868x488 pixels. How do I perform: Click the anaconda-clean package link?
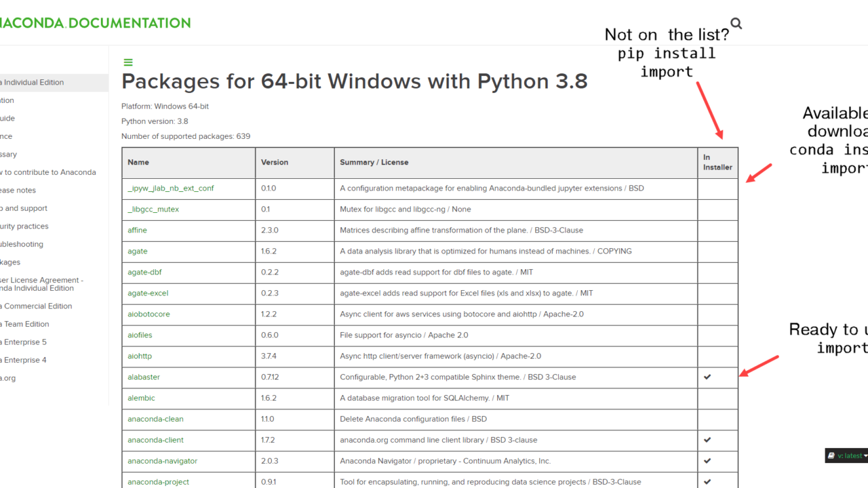155,419
